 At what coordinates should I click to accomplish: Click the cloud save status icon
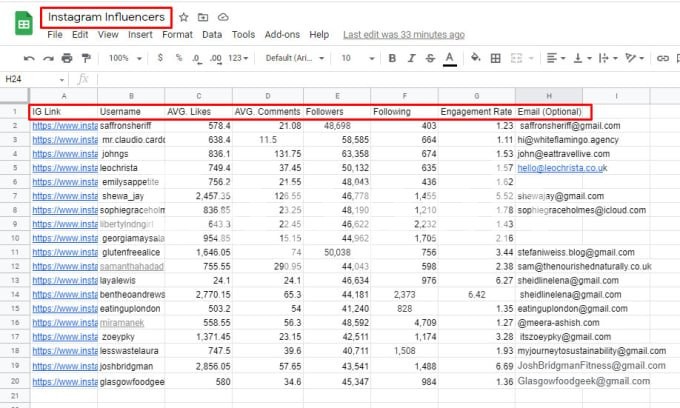[x=222, y=18]
